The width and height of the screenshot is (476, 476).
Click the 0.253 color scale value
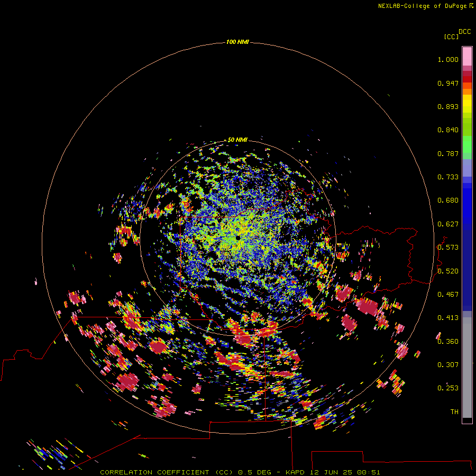[448, 388]
